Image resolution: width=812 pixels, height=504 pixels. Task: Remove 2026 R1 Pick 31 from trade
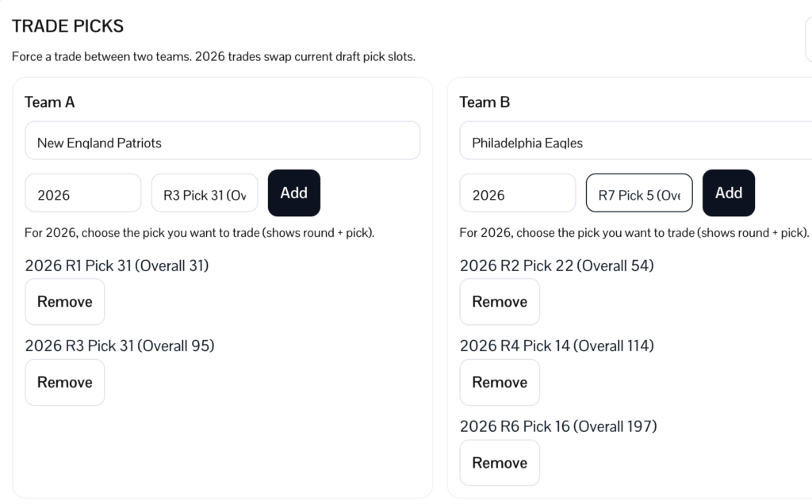pos(64,302)
